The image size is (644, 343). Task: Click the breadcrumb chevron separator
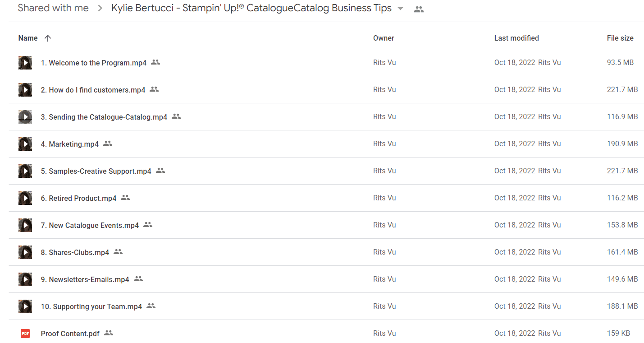tap(100, 9)
